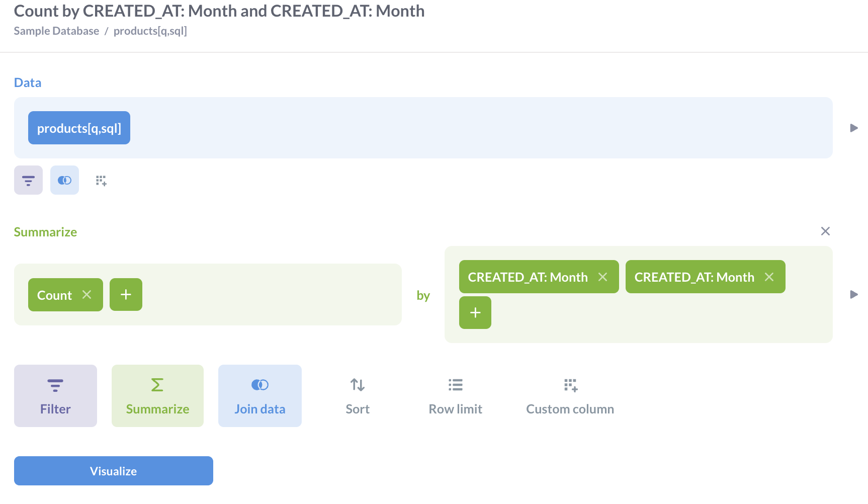The image size is (868, 504).
Task: Expand the preview arrow beside the Summarize row
Action: (x=853, y=295)
